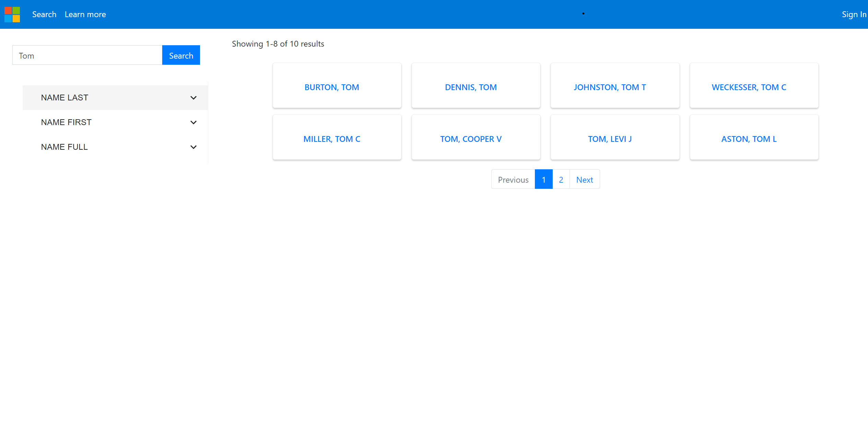Open the MILLER, TOM C result
Screen dimensions: 868x427
(x=331, y=139)
